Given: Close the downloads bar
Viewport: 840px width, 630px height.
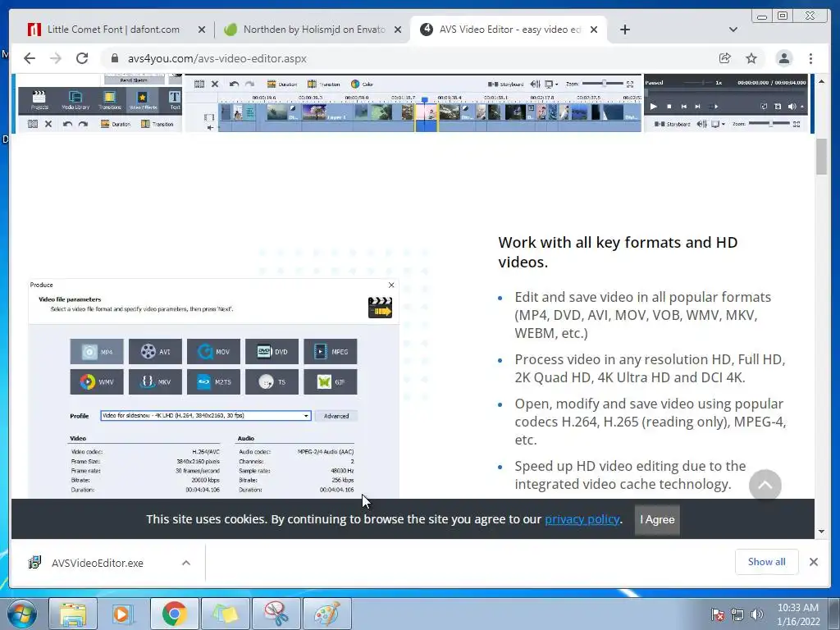Looking at the screenshot, I should click(814, 562).
